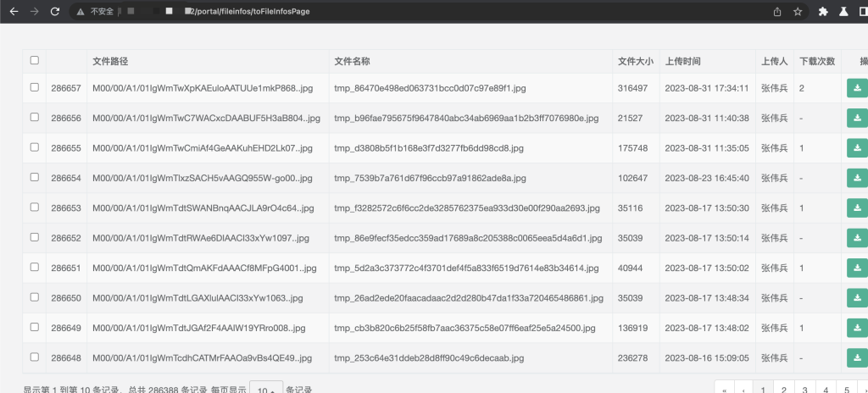
Task: Check the box for row 286654
Action: point(34,176)
